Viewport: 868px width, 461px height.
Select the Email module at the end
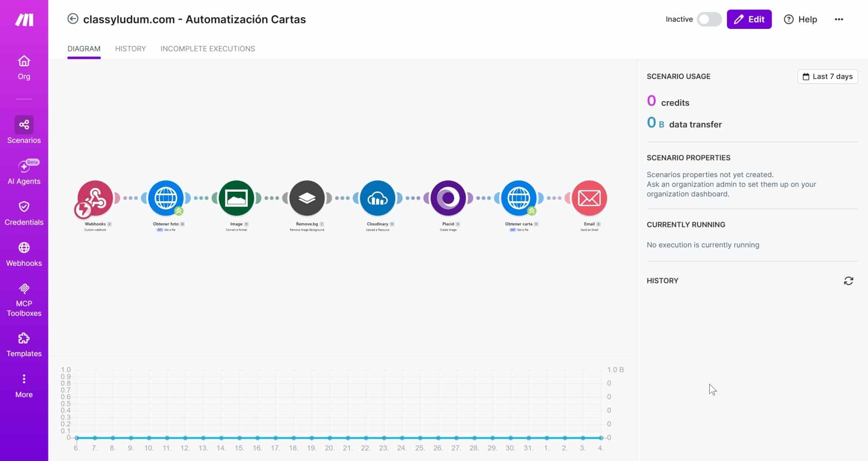point(589,198)
